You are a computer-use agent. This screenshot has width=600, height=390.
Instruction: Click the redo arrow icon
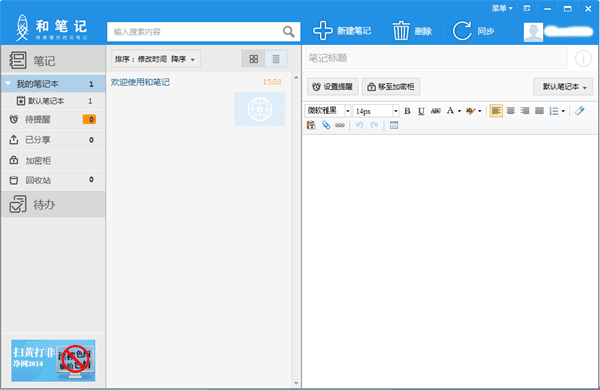(374, 125)
